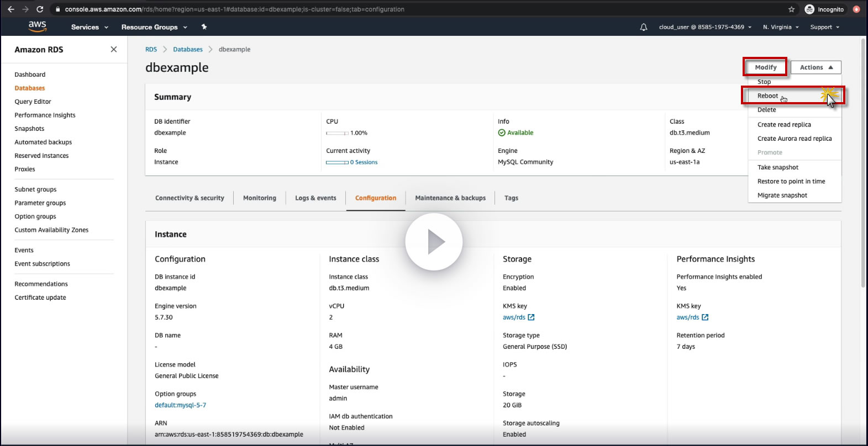Expand the Resource Groups dropdown

154,27
